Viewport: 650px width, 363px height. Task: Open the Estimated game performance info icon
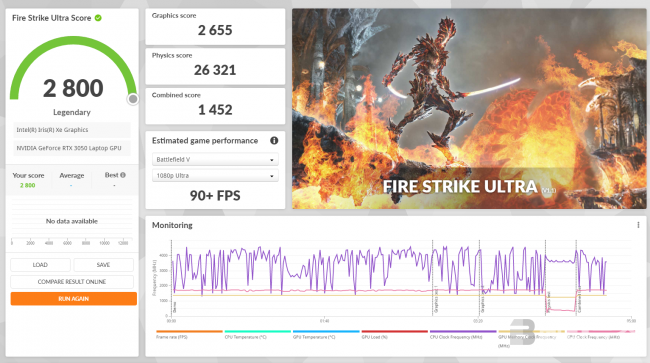(274, 140)
